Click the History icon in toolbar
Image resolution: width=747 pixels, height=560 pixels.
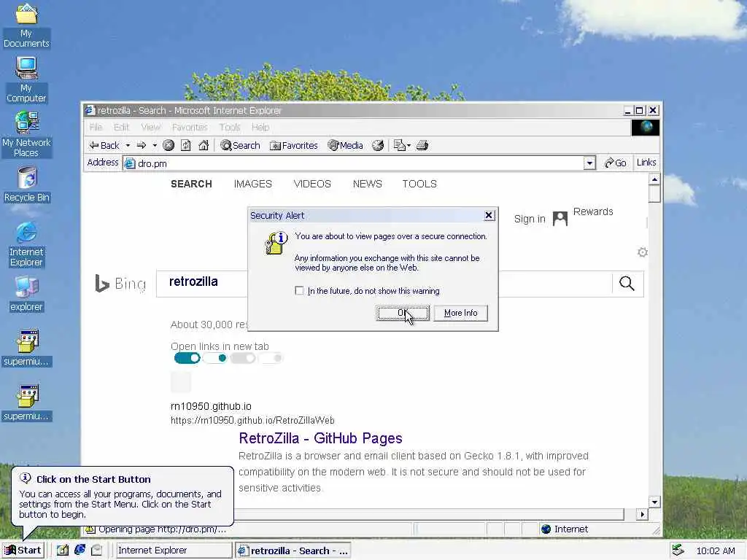(378, 146)
